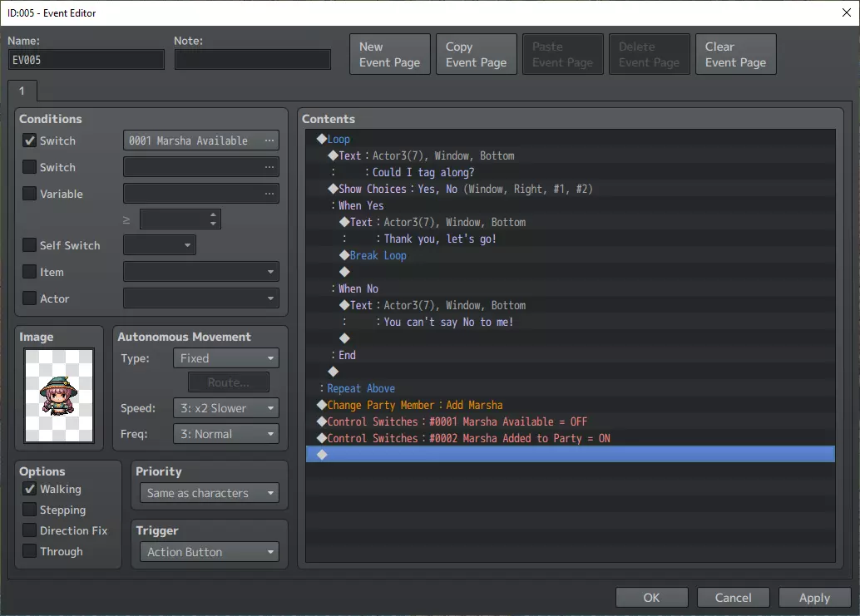The width and height of the screenshot is (860, 616).
Task: Select the Change Party Member command line
Action: (414, 406)
